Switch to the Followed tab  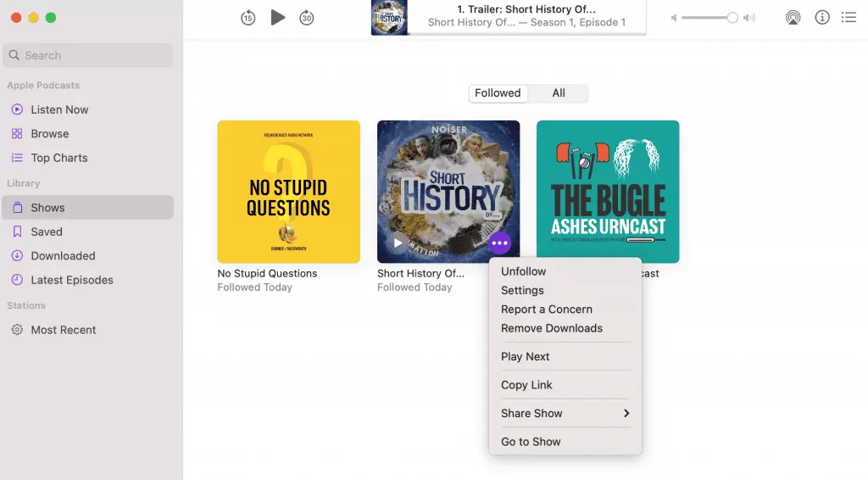[498, 93]
